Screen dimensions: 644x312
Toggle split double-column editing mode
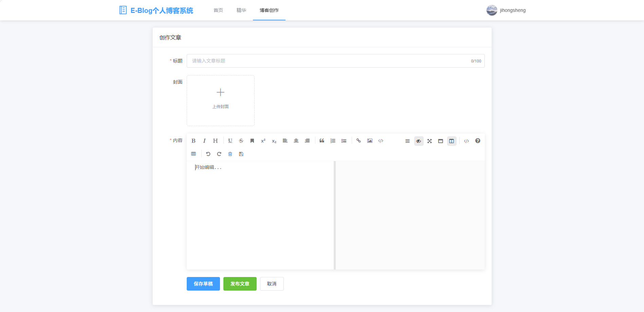click(452, 141)
